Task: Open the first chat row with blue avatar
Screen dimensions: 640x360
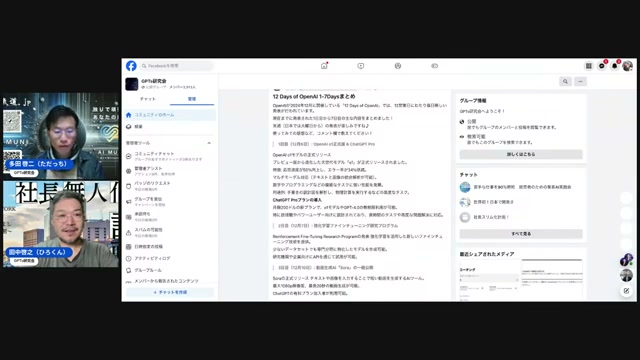Action: pos(521,187)
